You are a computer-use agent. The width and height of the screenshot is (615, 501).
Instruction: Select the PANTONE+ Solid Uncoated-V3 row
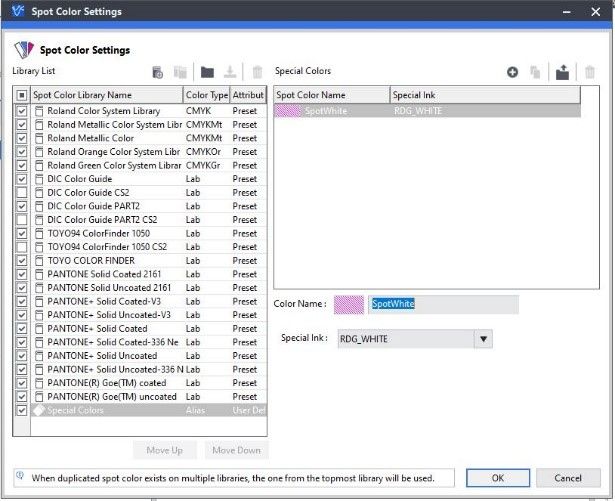pyautogui.click(x=149, y=315)
